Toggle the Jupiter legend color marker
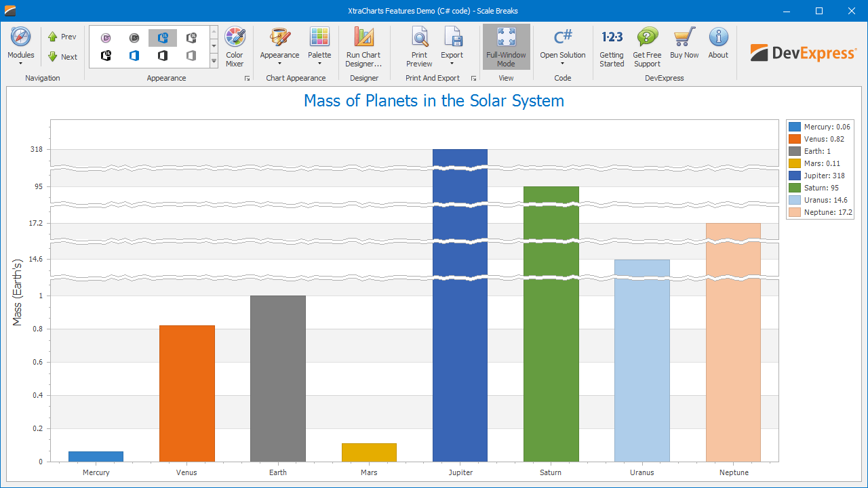Screen dimensions: 868x488 click(795, 176)
